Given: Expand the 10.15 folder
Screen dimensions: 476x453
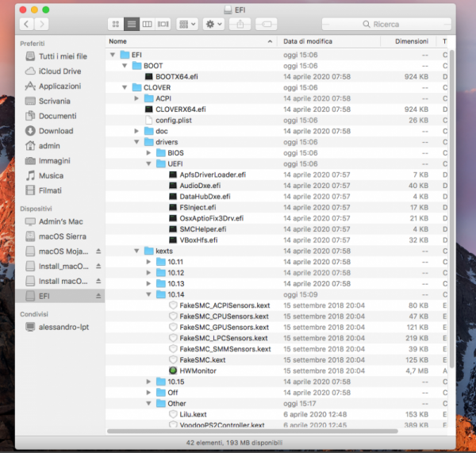Looking at the screenshot, I should click(148, 382).
